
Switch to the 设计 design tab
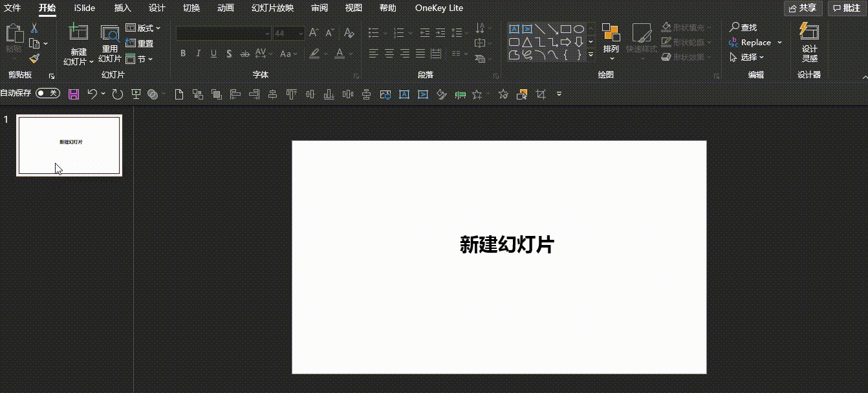157,8
